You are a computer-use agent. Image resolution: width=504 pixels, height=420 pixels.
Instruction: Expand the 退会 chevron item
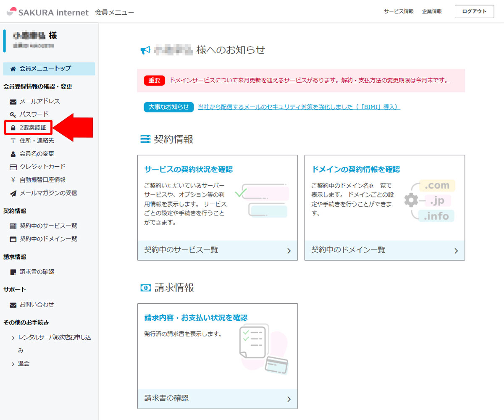point(13,364)
